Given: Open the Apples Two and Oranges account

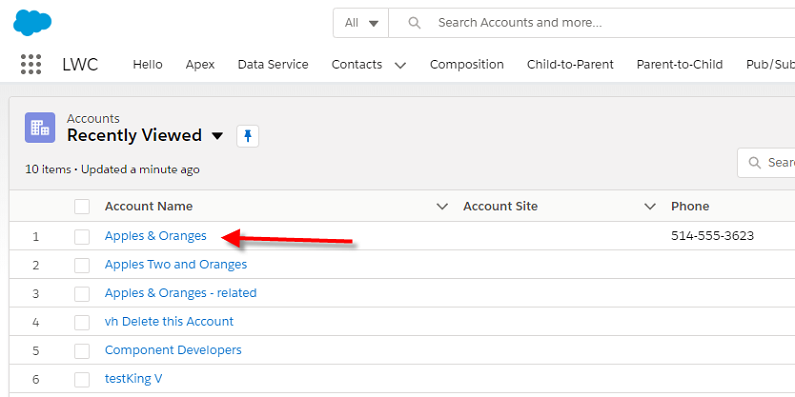Looking at the screenshot, I should [x=176, y=265].
